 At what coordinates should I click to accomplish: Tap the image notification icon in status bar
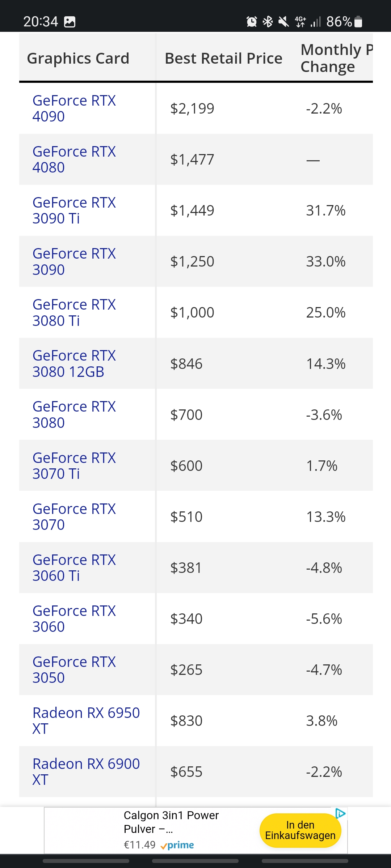[70, 22]
